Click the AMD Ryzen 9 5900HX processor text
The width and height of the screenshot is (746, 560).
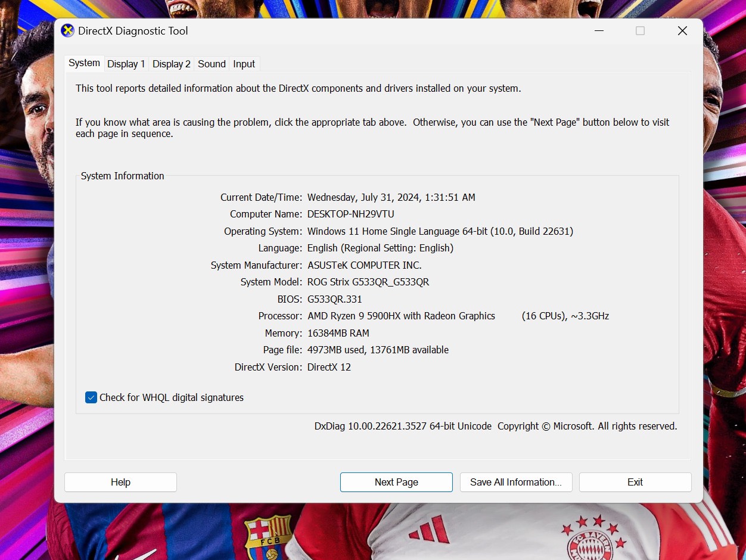401,316
